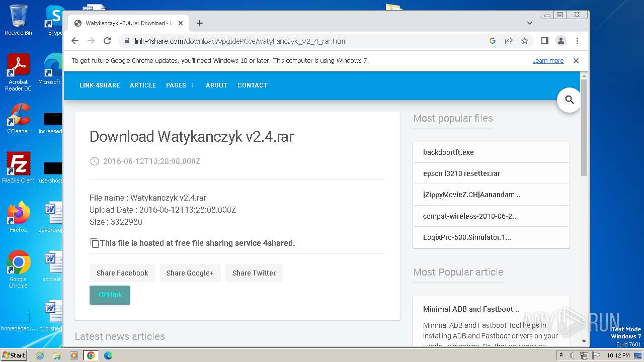Viewport: 644px width, 362px height.
Task: Click the Share Facebook button
Action: [x=122, y=273]
